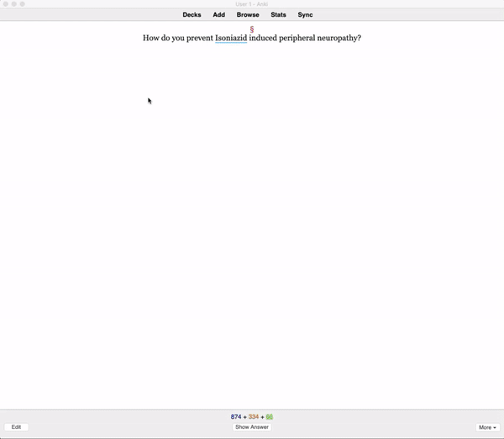
Task: Click the green review count 66
Action: point(270,416)
